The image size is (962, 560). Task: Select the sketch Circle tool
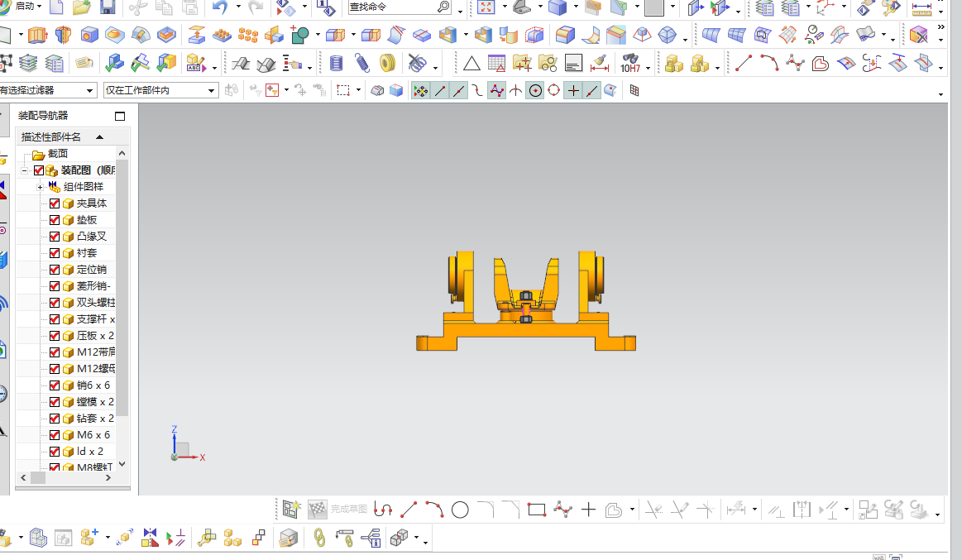tap(460, 510)
